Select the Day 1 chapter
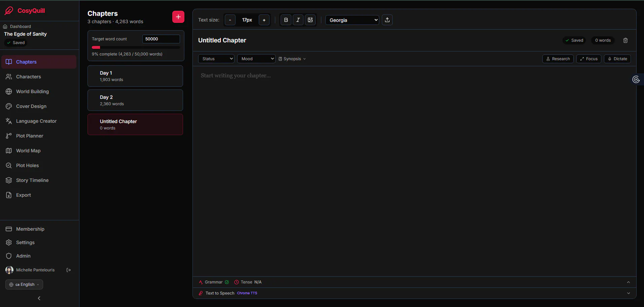 pos(135,76)
